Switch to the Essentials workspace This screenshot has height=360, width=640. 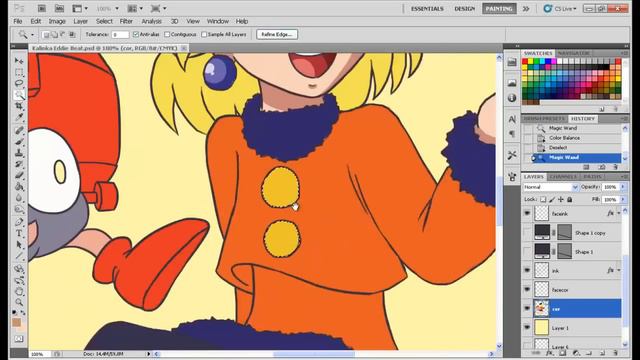pos(427,9)
